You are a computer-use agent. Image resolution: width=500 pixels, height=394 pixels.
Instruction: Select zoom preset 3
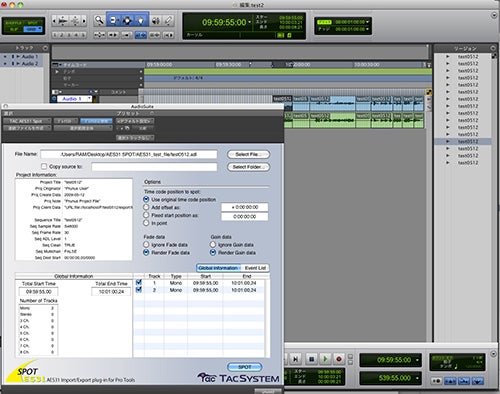click(69, 35)
